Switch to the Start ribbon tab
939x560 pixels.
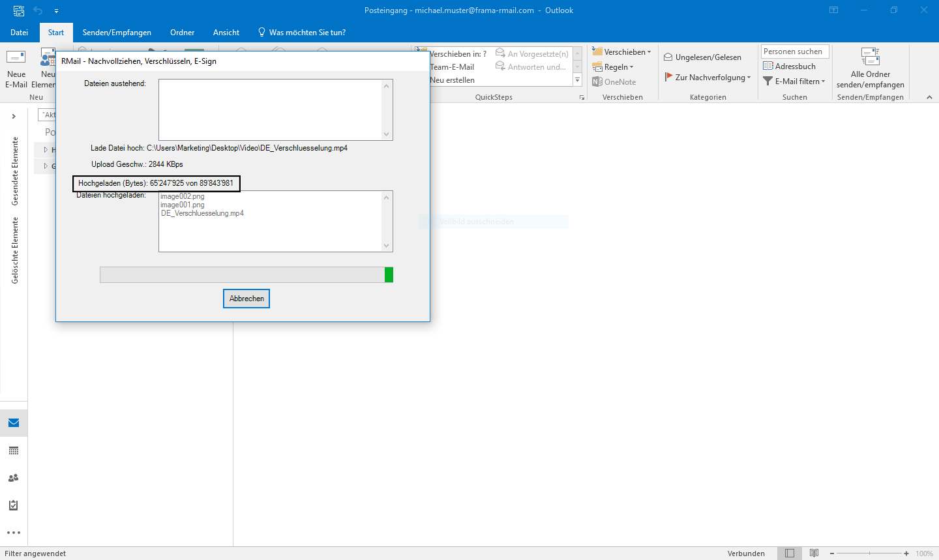coord(56,33)
